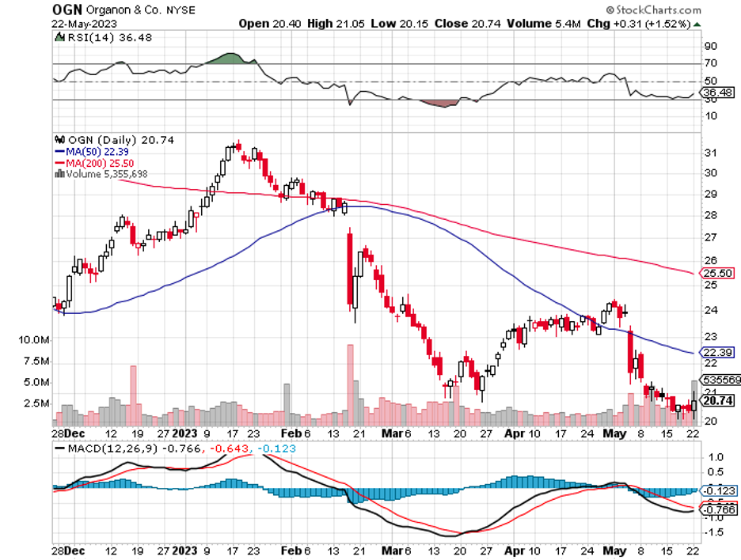Viewport: 741px width, 560px height.
Task: Click the 36.48 RSI value tag
Action: click(x=717, y=92)
